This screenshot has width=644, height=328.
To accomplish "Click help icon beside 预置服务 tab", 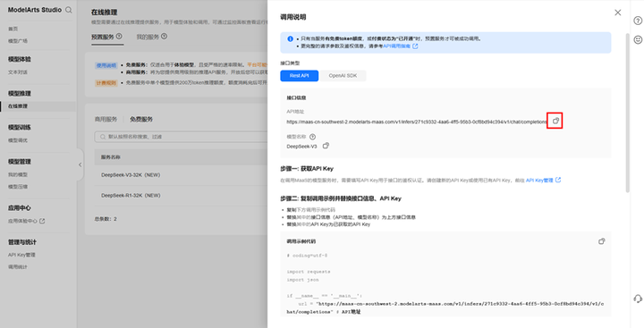I will pyautogui.click(x=119, y=37).
